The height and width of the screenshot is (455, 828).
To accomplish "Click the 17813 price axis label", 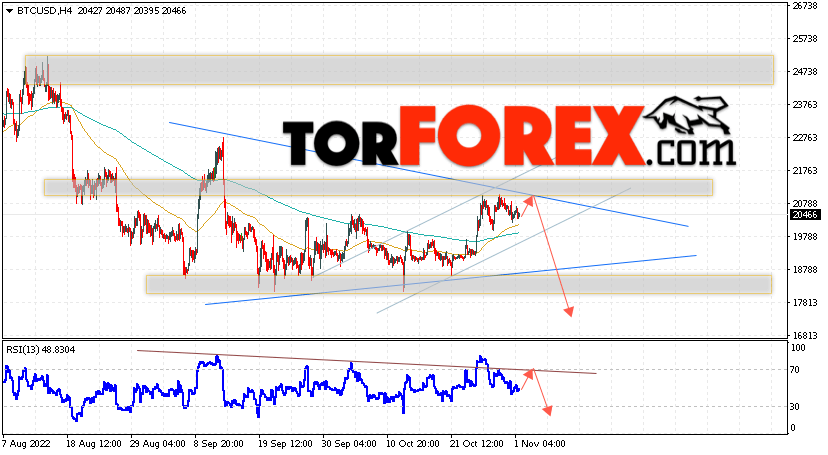I will pyautogui.click(x=805, y=302).
